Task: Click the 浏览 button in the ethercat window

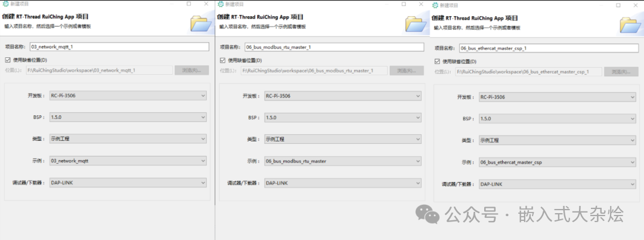Action: pos(621,72)
